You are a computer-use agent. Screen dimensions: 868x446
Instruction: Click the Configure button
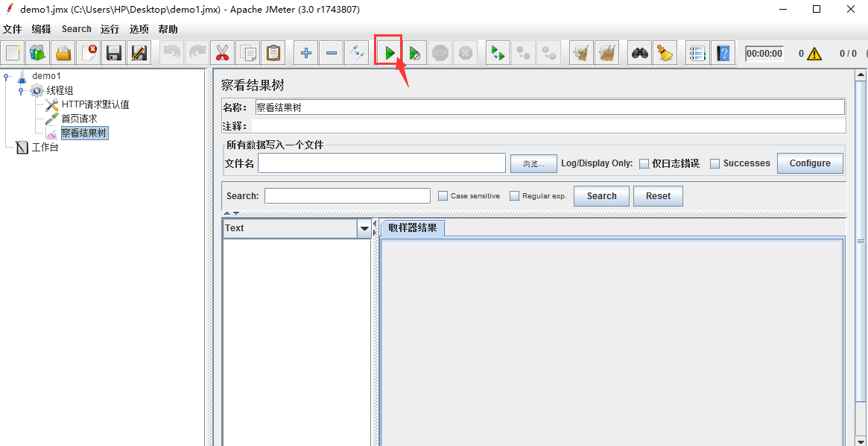tap(810, 163)
